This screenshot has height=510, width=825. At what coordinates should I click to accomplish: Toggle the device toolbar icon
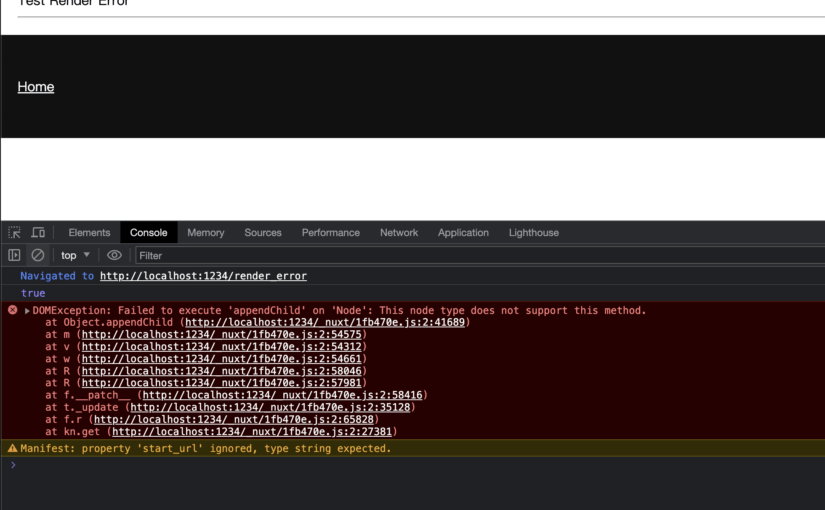coord(38,232)
